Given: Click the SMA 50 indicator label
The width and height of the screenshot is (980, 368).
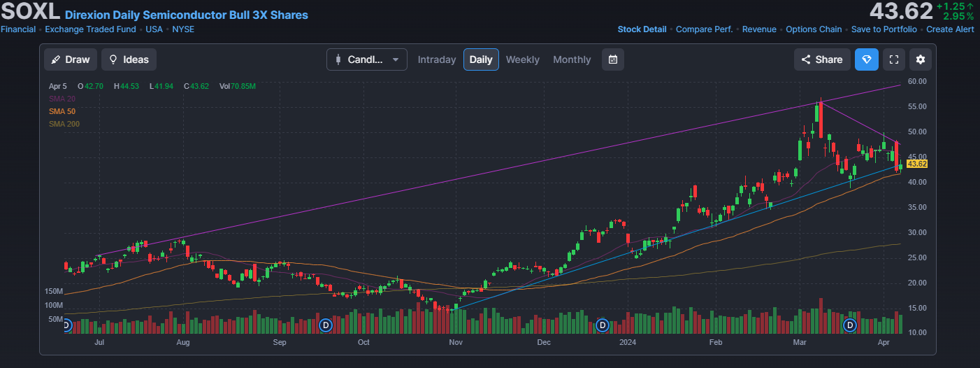Looking at the screenshot, I should [62, 111].
